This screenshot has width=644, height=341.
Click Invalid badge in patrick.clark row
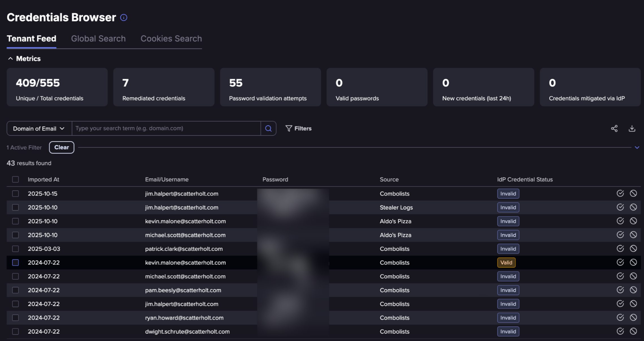508,249
